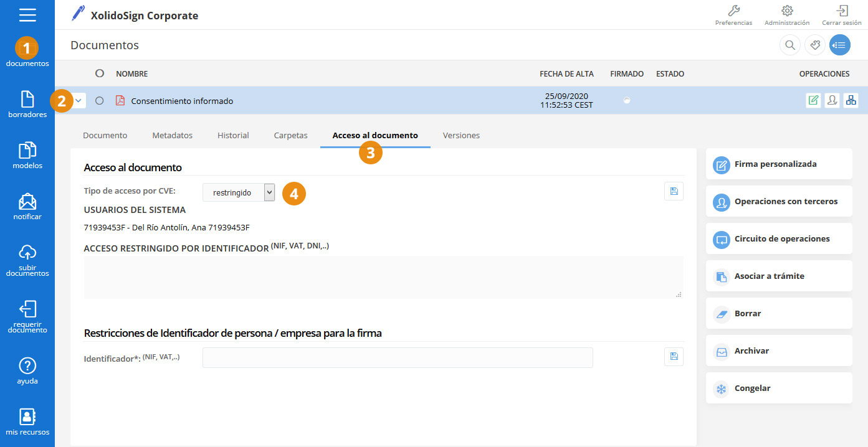Click the green sign document icon
Image resolution: width=868 pixels, height=447 pixels.
click(x=813, y=100)
